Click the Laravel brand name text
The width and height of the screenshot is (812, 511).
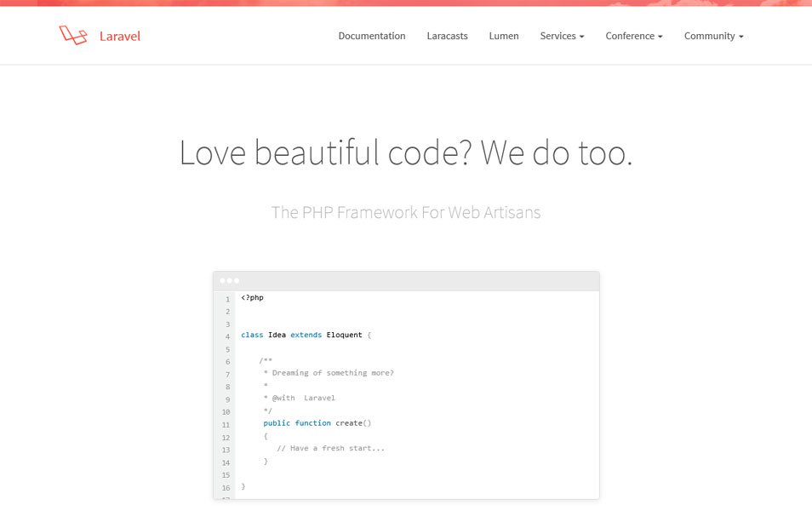120,37
